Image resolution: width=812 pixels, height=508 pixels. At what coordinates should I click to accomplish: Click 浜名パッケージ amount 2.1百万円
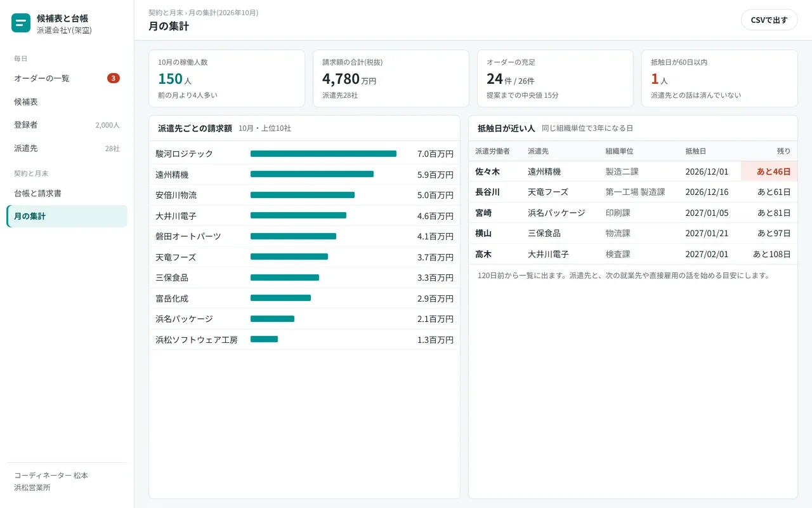tap(435, 319)
